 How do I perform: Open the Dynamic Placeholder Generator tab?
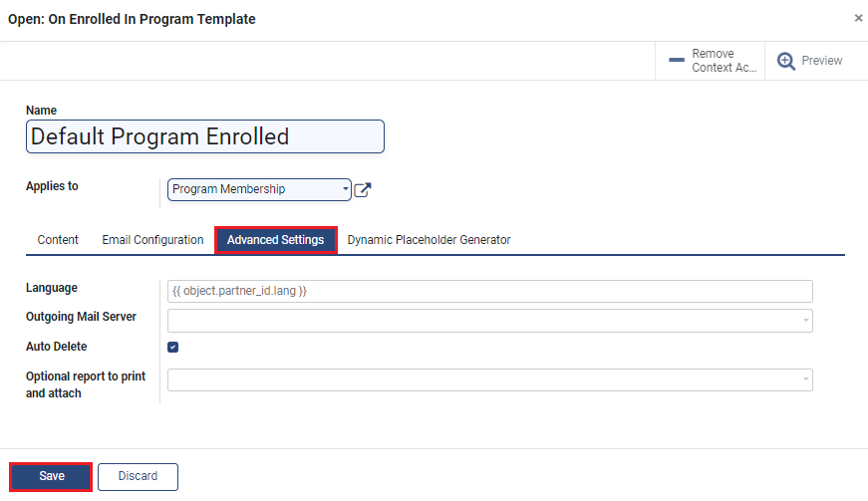tap(429, 240)
